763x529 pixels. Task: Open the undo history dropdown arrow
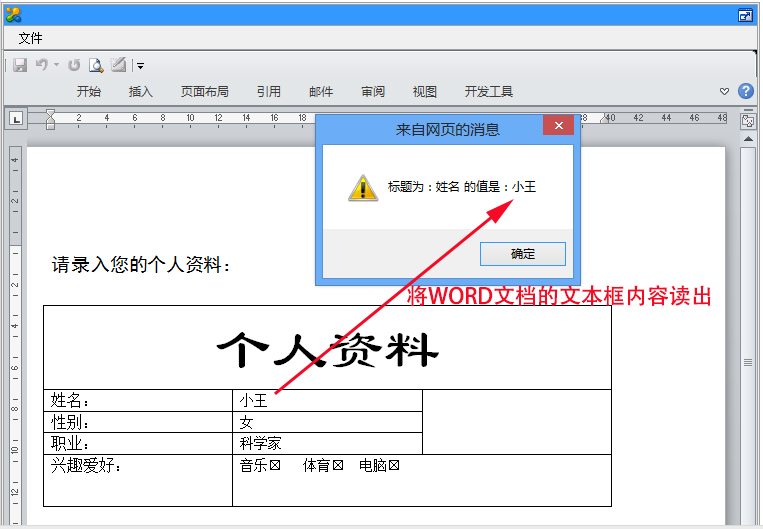click(56, 65)
